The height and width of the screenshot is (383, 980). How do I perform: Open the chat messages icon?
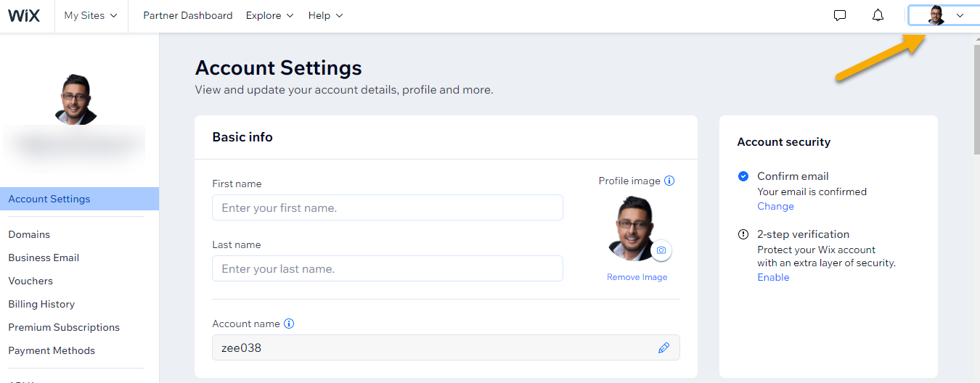click(x=840, y=15)
